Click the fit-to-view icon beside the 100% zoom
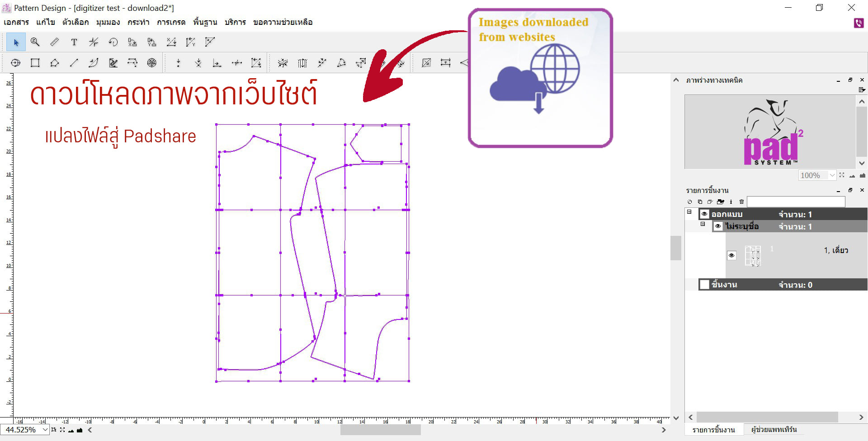868x441 pixels. tap(842, 175)
